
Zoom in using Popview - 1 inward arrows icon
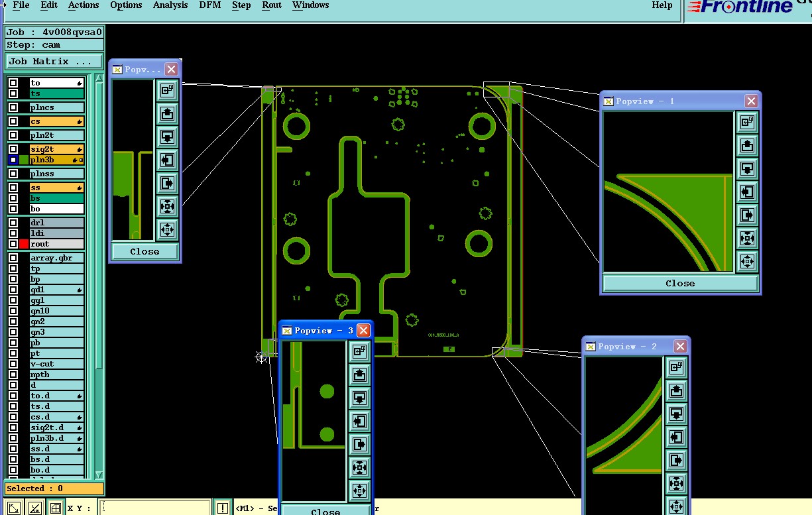tap(747, 238)
